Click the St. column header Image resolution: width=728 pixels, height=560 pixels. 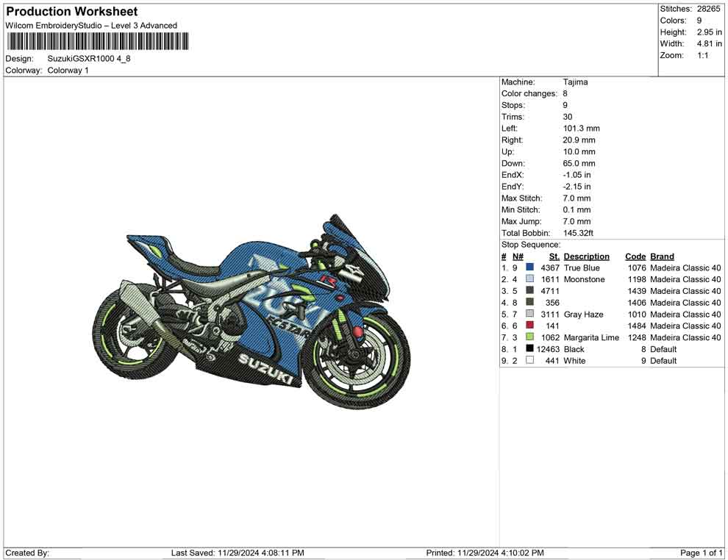[x=554, y=256]
